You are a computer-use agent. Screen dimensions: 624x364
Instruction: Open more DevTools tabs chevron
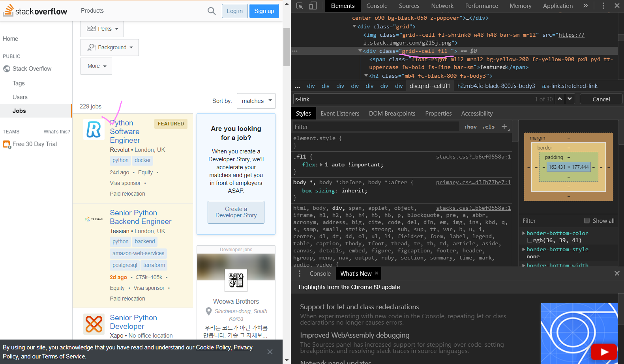(x=585, y=6)
